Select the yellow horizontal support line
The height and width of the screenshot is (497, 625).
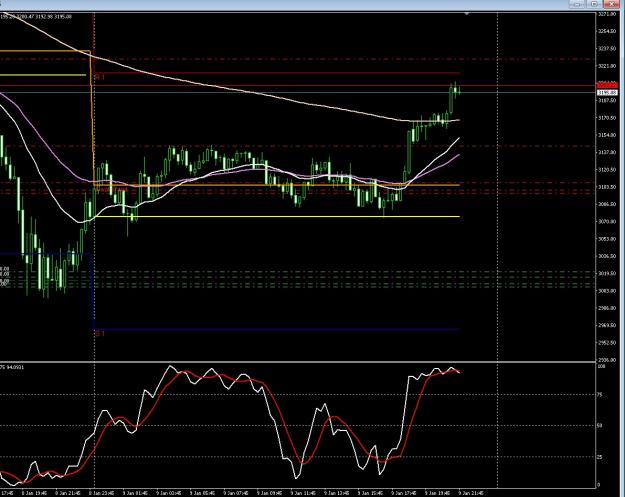(x=277, y=217)
